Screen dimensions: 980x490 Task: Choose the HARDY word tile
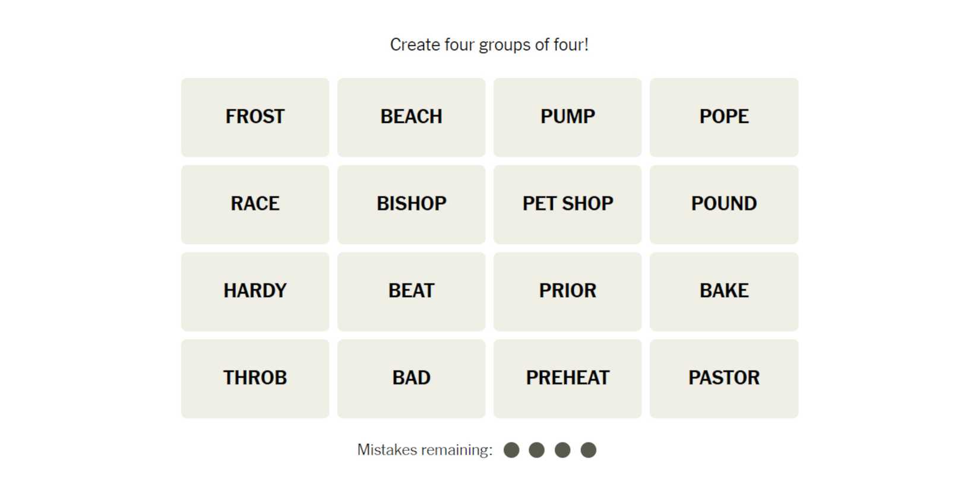coord(255,291)
